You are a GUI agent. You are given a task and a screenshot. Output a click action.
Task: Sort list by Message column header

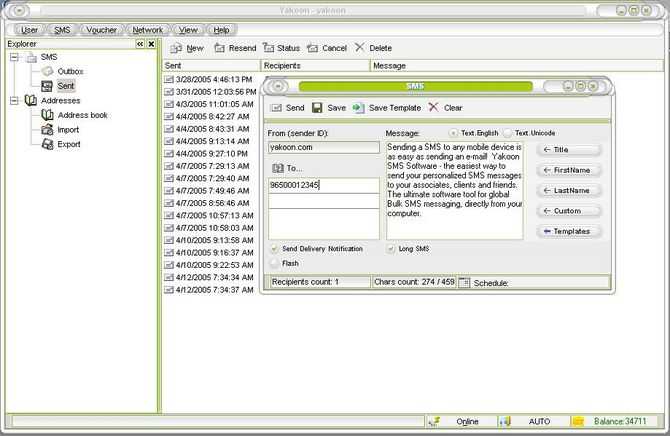coord(516,66)
